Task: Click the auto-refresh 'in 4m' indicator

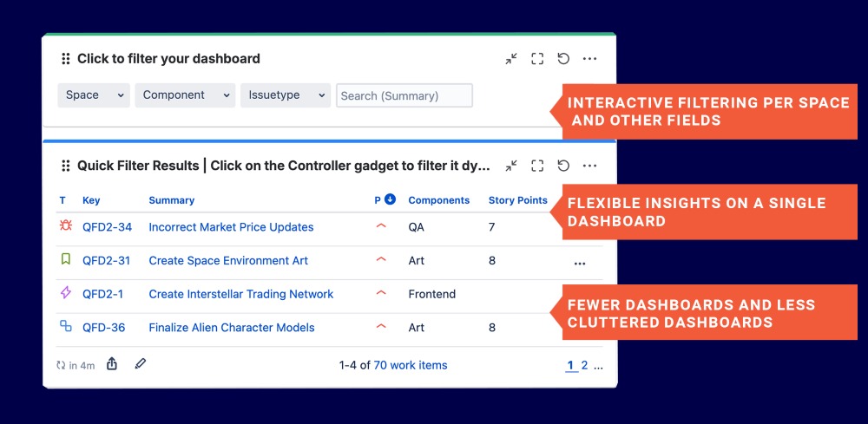Action: point(76,365)
